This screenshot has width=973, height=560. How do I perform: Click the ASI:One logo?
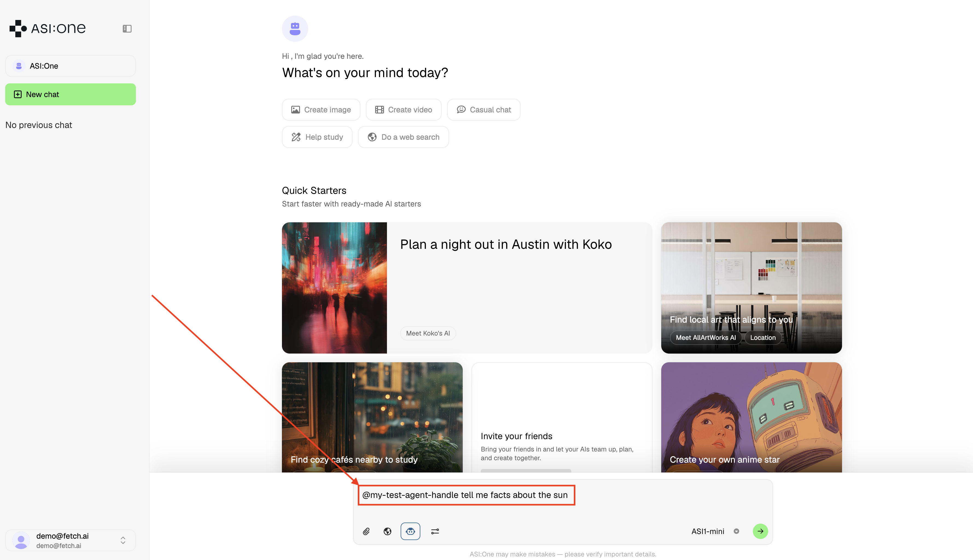(48, 28)
